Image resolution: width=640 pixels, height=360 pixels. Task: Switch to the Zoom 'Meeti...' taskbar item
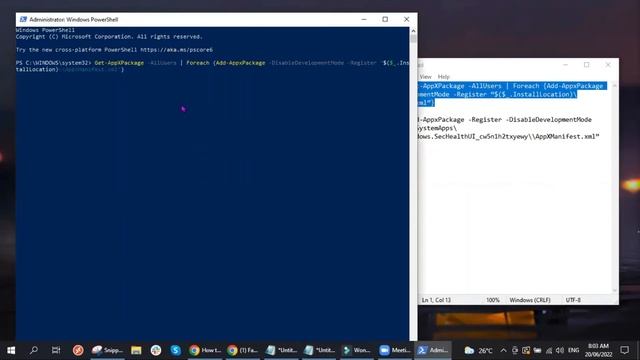395,350
